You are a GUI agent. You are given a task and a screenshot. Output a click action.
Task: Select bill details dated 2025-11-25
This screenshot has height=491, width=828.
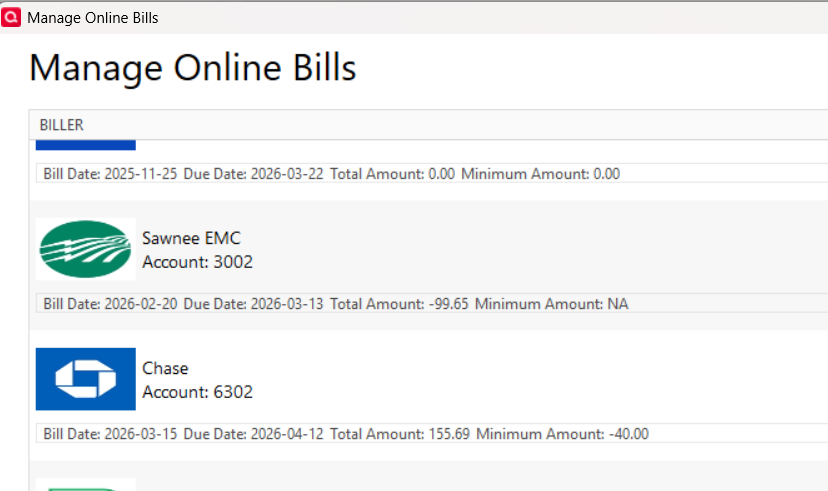(x=431, y=174)
